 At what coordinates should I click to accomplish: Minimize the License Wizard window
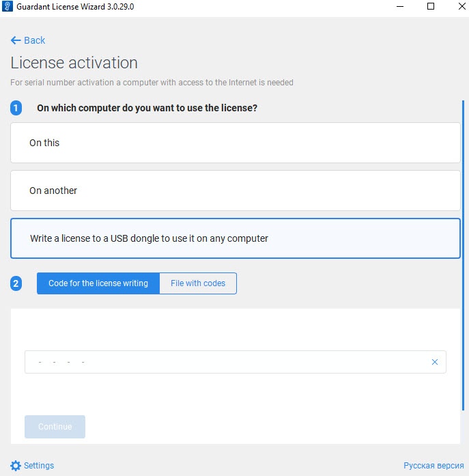399,6
